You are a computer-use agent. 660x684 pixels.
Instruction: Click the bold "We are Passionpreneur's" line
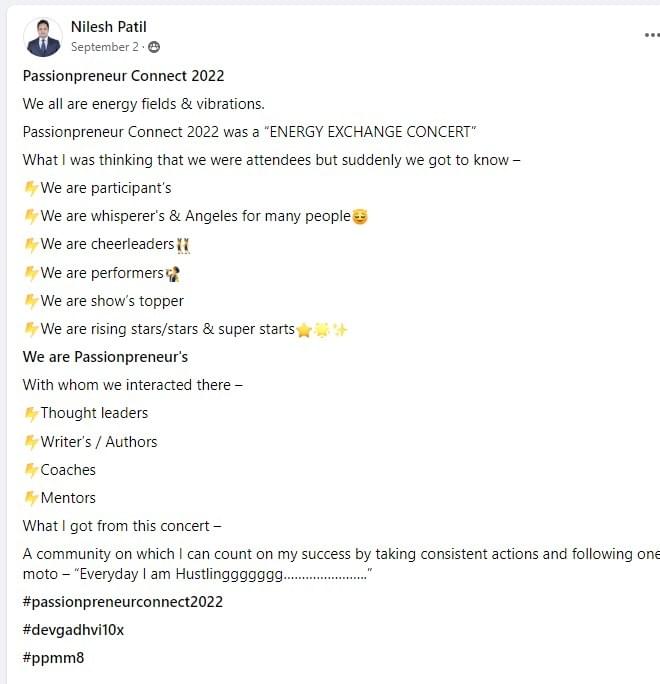point(105,357)
